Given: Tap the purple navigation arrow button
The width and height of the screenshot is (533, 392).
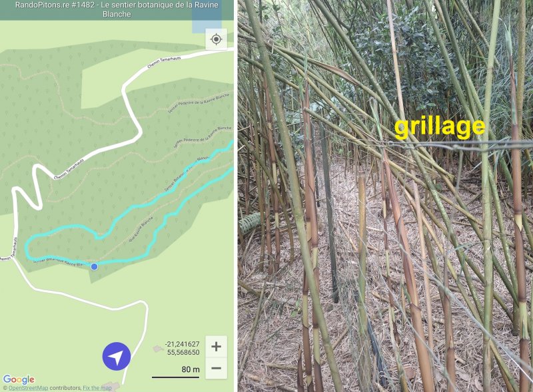Looking at the screenshot, I should [117, 356].
